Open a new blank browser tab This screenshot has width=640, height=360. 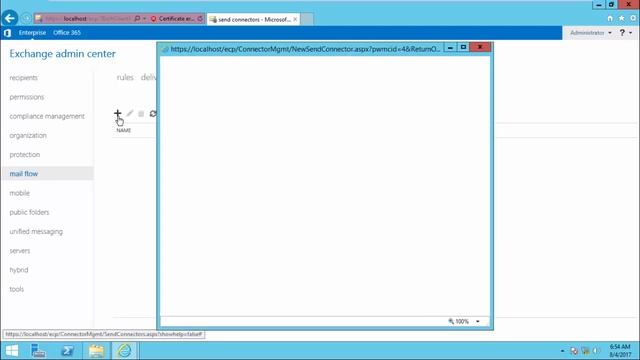307,19
